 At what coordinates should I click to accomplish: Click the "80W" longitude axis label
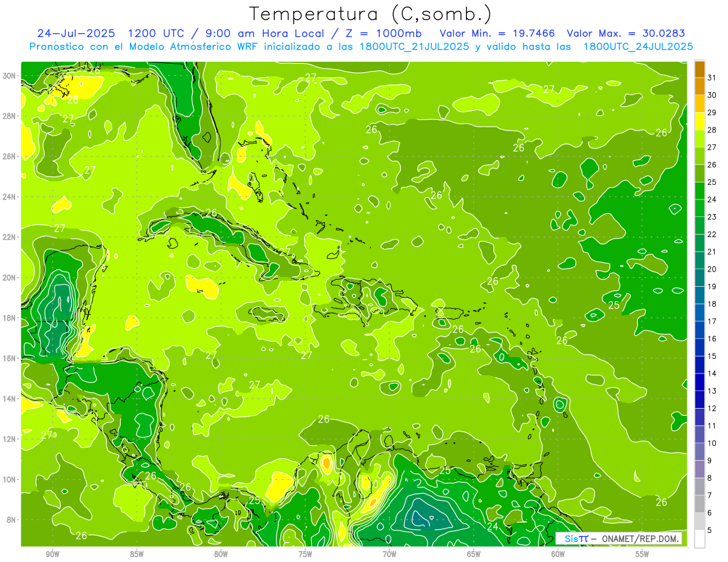(x=221, y=554)
